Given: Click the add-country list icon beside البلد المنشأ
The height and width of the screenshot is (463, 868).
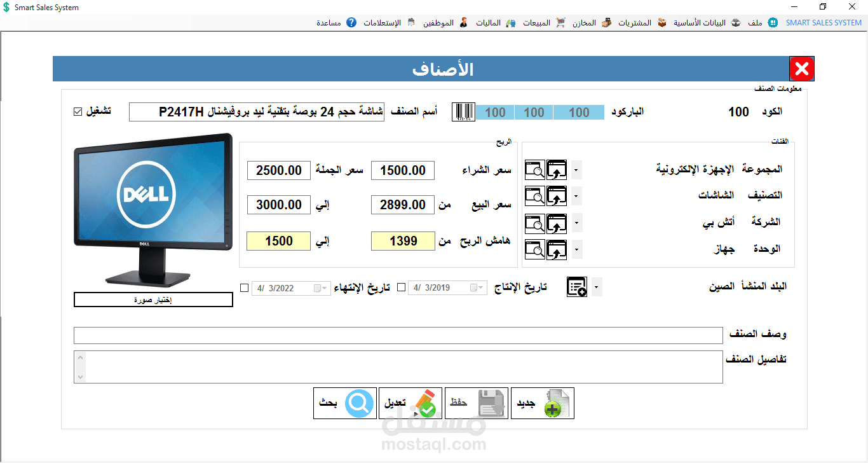Looking at the screenshot, I should [x=577, y=287].
